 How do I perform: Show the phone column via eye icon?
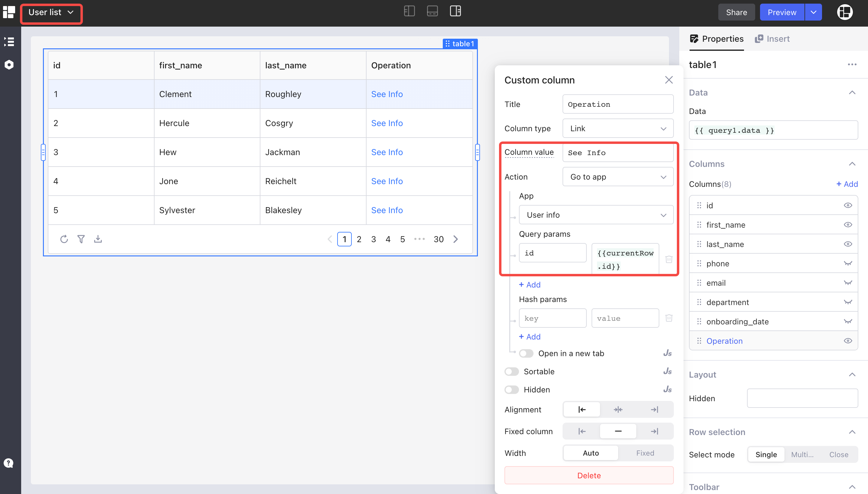848,264
